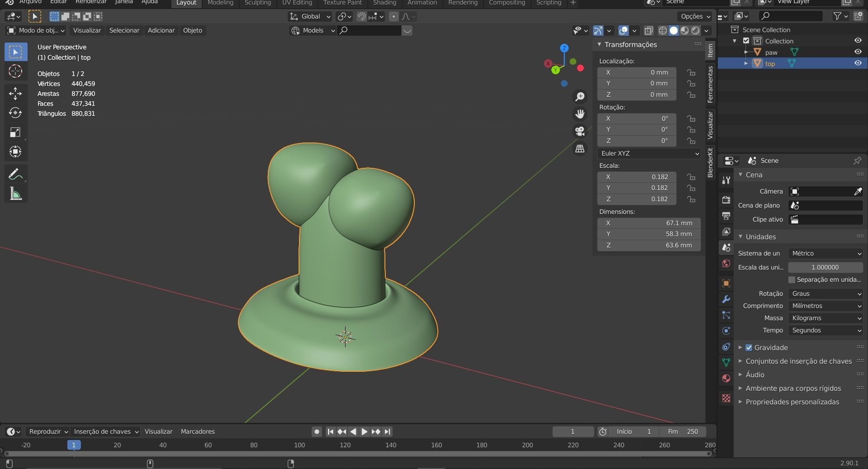Open Inserção de chaves menu

(106, 431)
